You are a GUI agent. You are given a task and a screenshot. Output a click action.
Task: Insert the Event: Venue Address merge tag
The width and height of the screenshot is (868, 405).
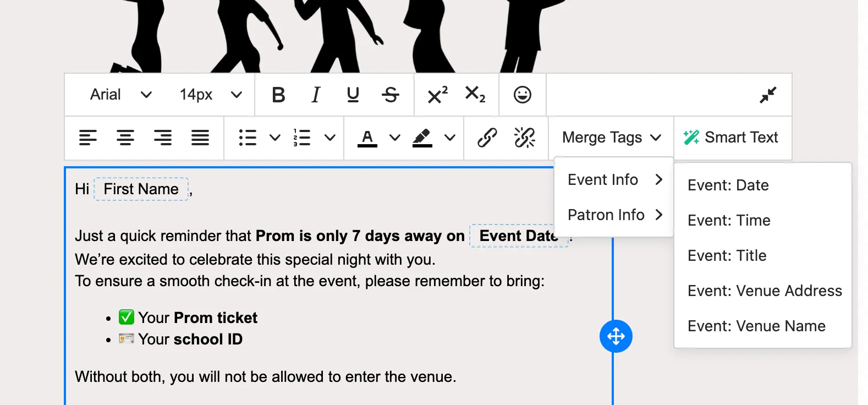point(763,291)
